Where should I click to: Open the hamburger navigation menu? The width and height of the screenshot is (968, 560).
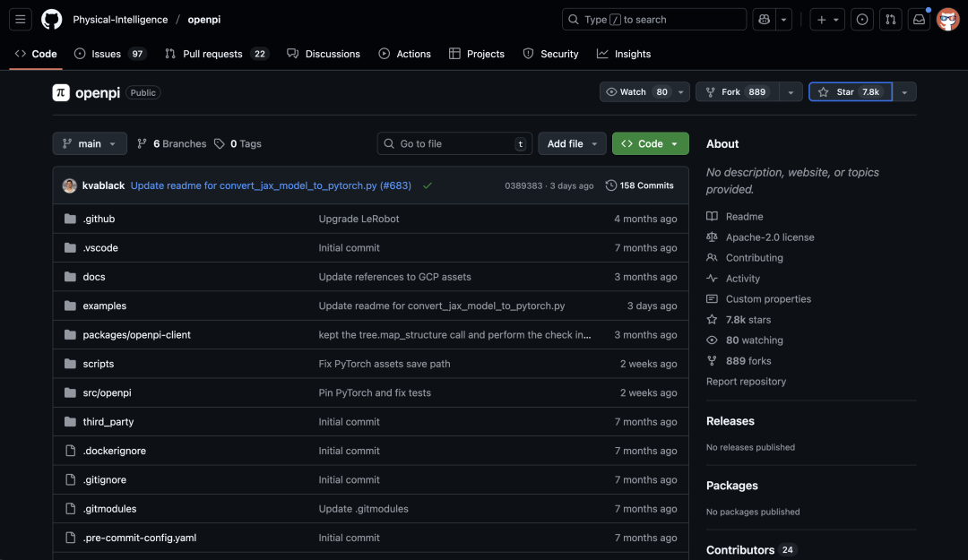21,20
